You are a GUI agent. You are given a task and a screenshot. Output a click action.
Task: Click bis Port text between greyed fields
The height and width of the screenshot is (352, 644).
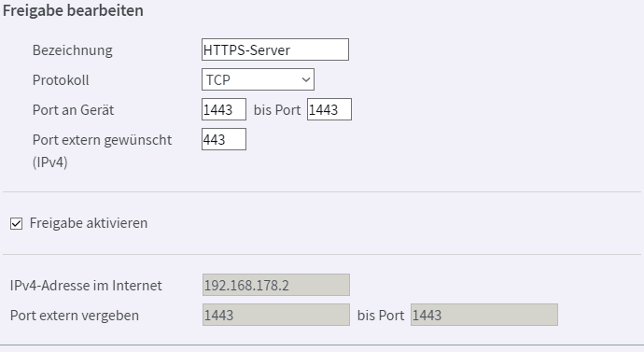[x=381, y=316]
